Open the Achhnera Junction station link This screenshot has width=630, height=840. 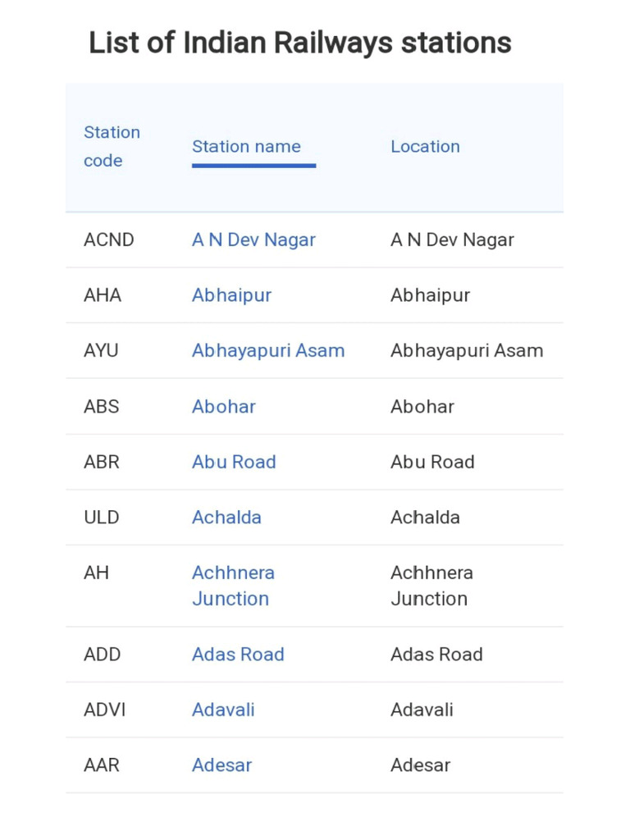[x=233, y=586]
